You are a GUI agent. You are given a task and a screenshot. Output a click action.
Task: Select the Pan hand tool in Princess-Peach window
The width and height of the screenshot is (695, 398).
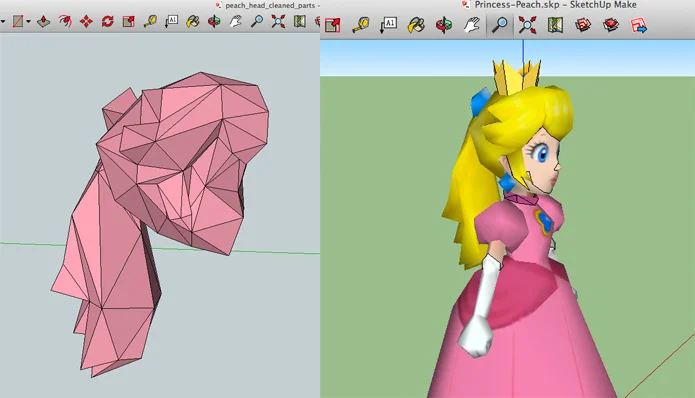coord(472,25)
